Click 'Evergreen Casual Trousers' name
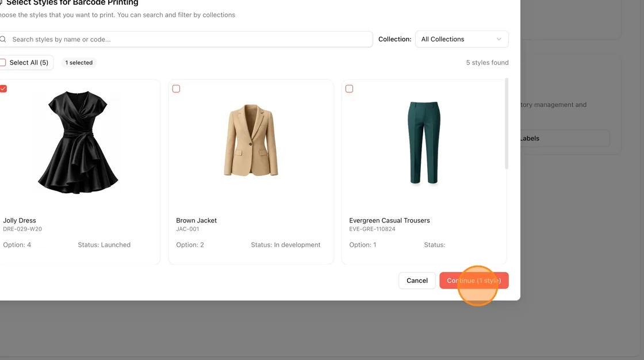Viewport: 644px width, 360px height. tap(389, 220)
